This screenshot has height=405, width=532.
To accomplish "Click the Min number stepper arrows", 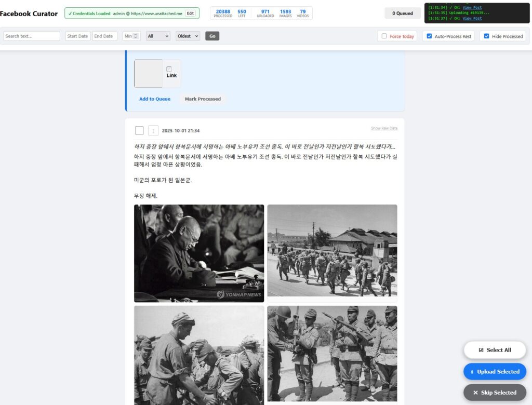I will pos(137,36).
